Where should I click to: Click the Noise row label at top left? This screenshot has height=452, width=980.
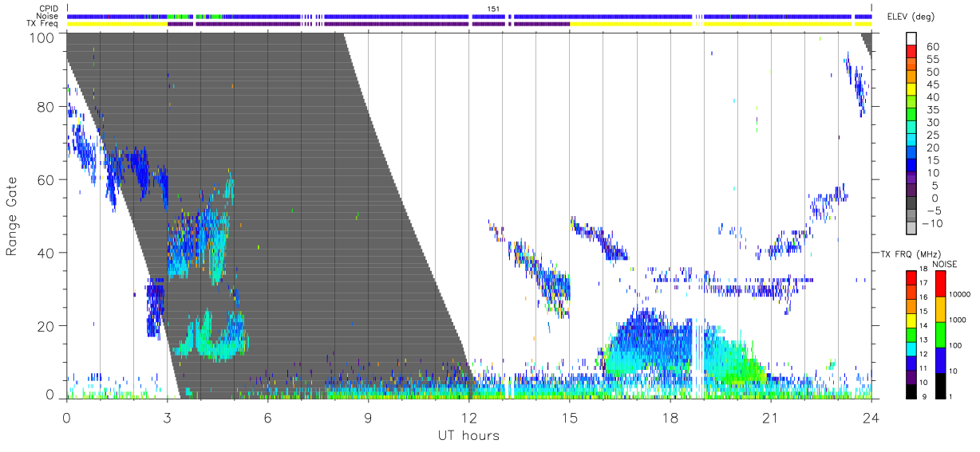[x=48, y=16]
